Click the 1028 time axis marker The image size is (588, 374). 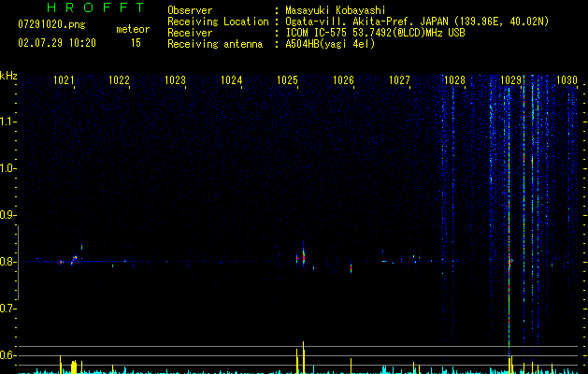(454, 80)
